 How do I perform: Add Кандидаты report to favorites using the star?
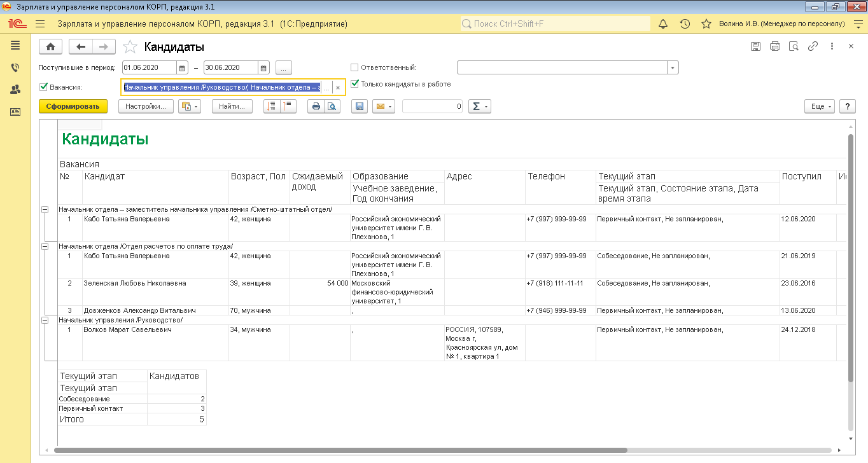coord(130,46)
